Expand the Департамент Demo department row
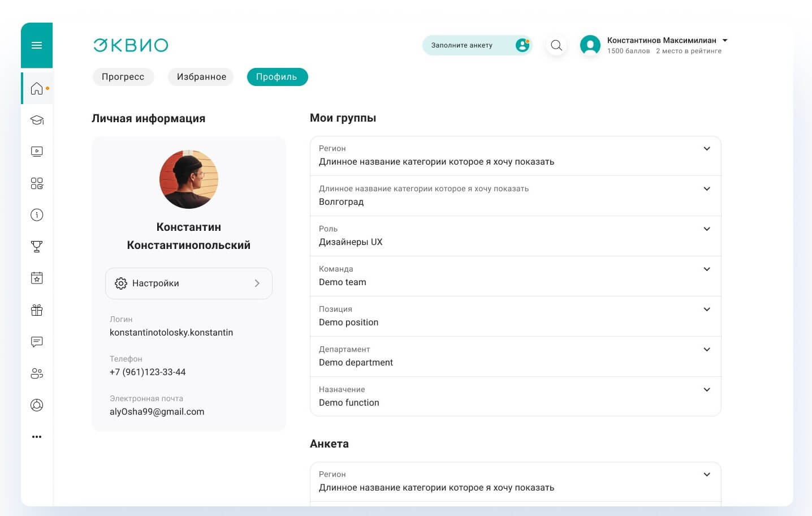The image size is (812, 516). pos(706,350)
